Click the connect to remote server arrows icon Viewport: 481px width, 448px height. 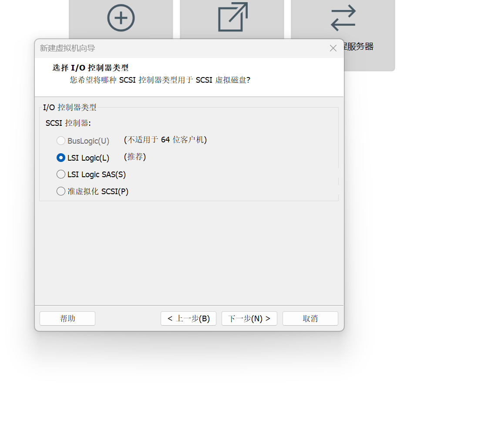pyautogui.click(x=343, y=18)
